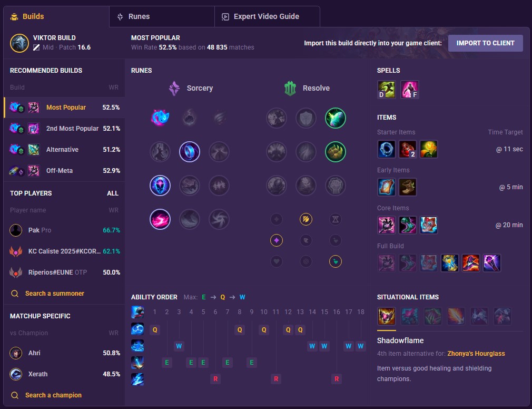Screen dimensions: 532x409
Task: Select the Shadowflame situational item icon
Action: tap(387, 316)
